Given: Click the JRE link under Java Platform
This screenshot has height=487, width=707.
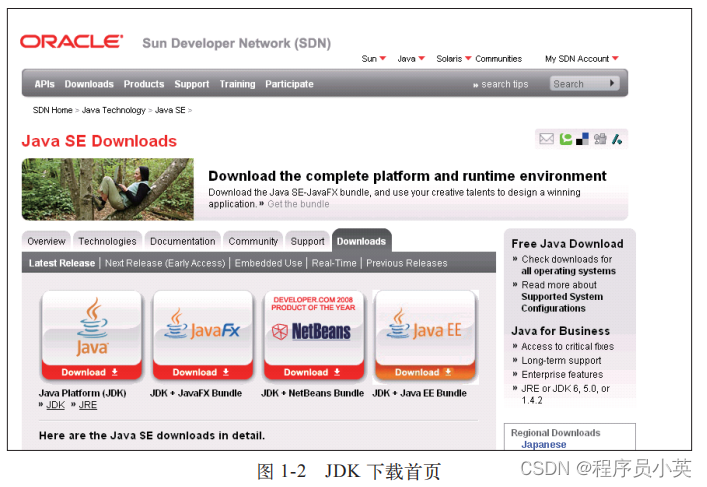Looking at the screenshot, I should [87, 405].
